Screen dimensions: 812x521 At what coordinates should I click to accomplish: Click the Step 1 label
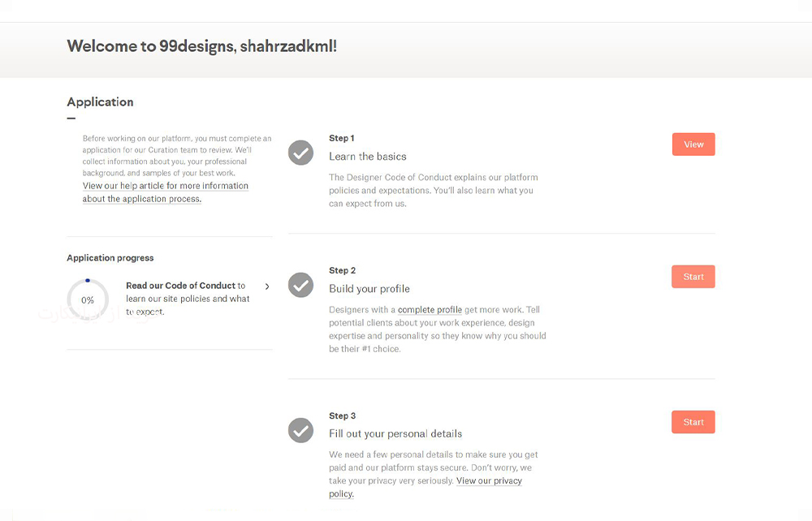(342, 138)
